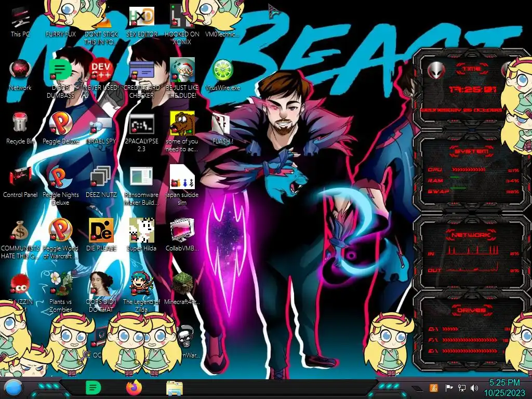
Task: Click the DRIVES widget header
Action: 472,310
